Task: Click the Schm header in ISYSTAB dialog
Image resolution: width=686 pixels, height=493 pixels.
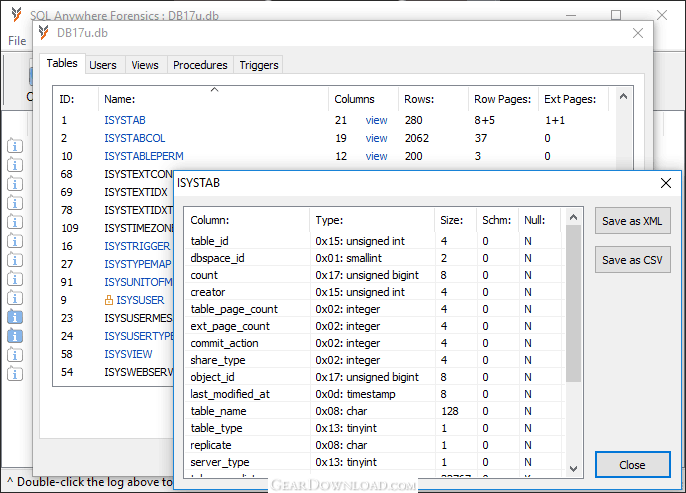Action: pyautogui.click(x=497, y=220)
